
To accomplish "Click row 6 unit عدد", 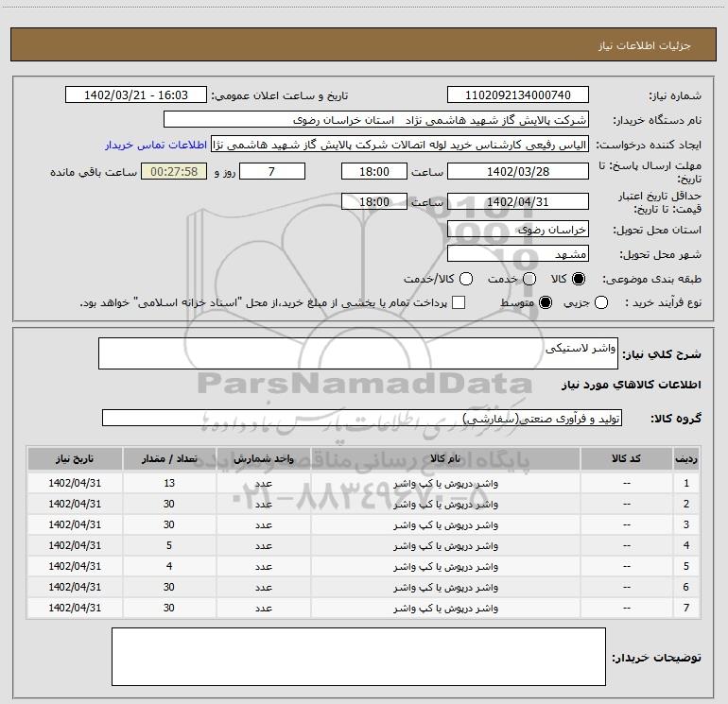I will pos(263,587).
